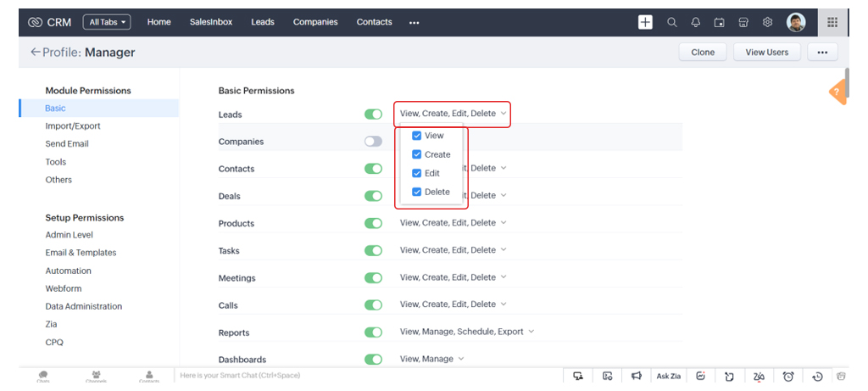Screen dimensions: 868x391
Task: Click the back arrow beside Profile
Action: coord(35,53)
